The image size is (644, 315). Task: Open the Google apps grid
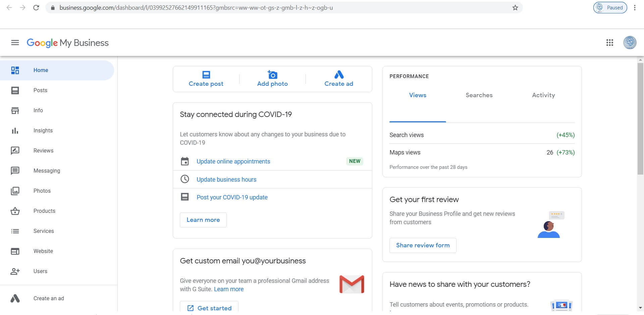click(x=610, y=43)
